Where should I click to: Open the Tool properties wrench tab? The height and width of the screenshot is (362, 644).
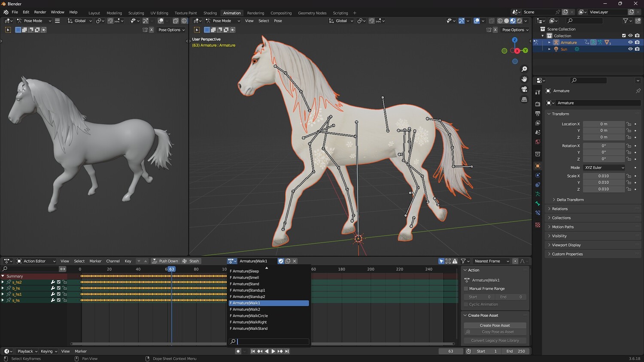(x=538, y=92)
